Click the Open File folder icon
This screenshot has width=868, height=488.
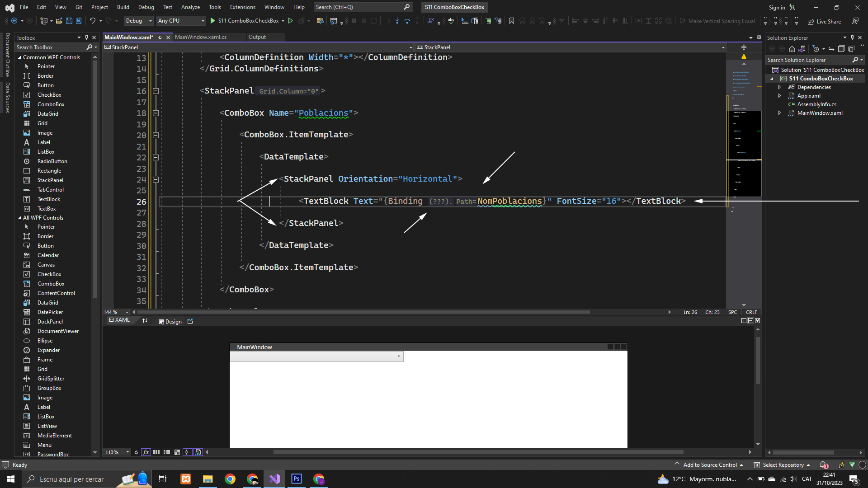click(x=59, y=21)
